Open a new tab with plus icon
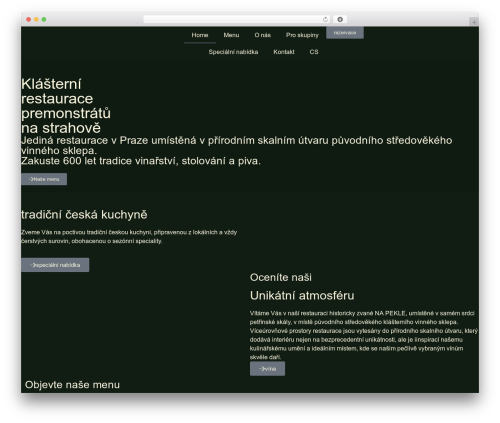The width and height of the screenshot is (500, 423). (x=474, y=22)
